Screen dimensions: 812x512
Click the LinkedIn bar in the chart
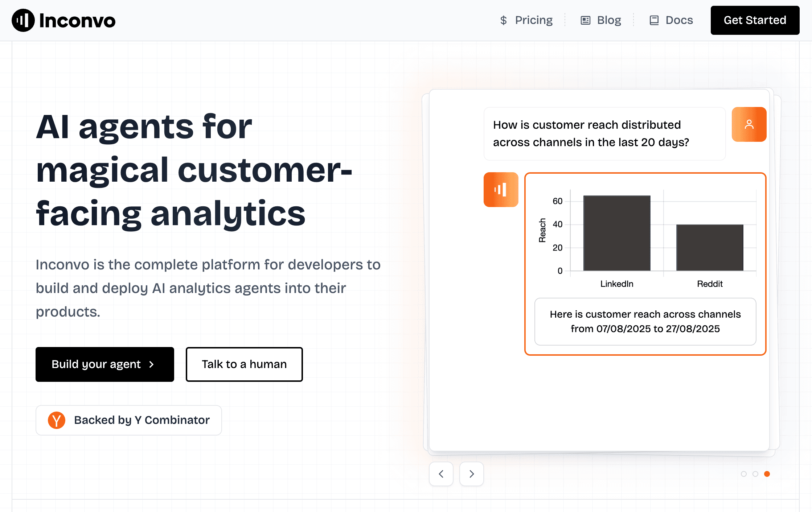[x=617, y=233]
